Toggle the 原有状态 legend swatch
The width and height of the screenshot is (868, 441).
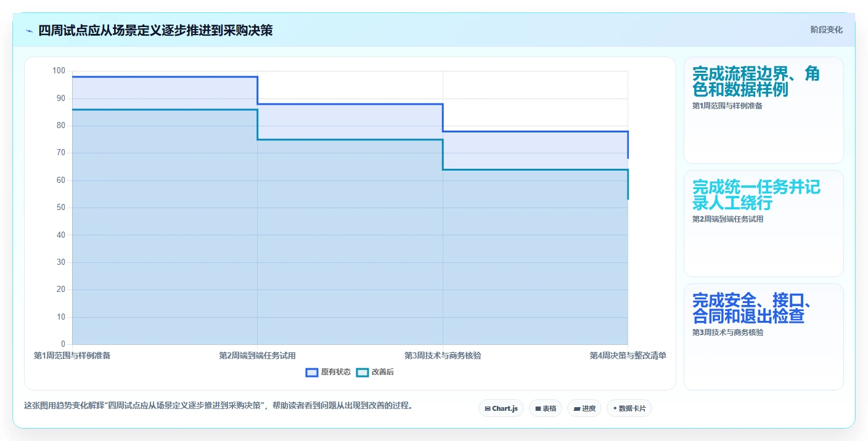312,372
